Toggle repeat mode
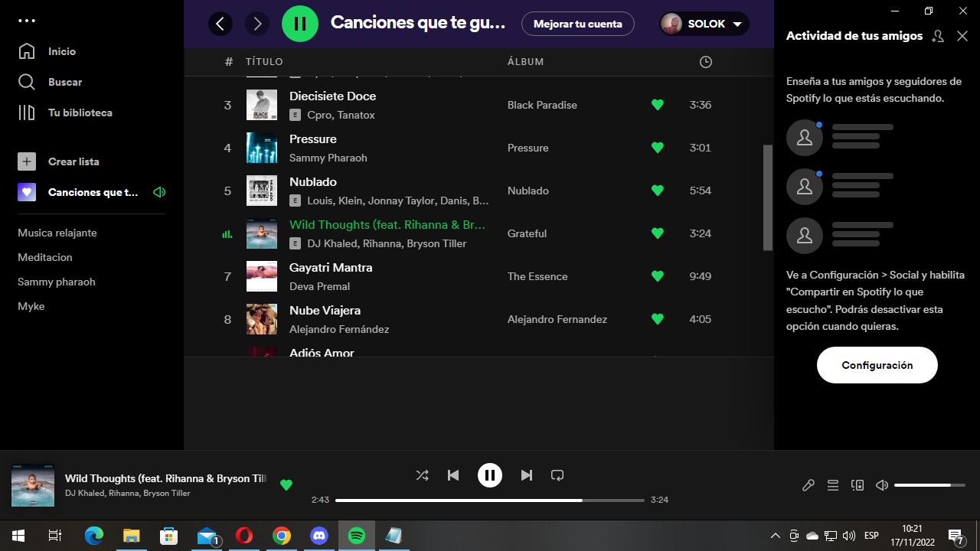This screenshot has width=980, height=551. click(557, 475)
